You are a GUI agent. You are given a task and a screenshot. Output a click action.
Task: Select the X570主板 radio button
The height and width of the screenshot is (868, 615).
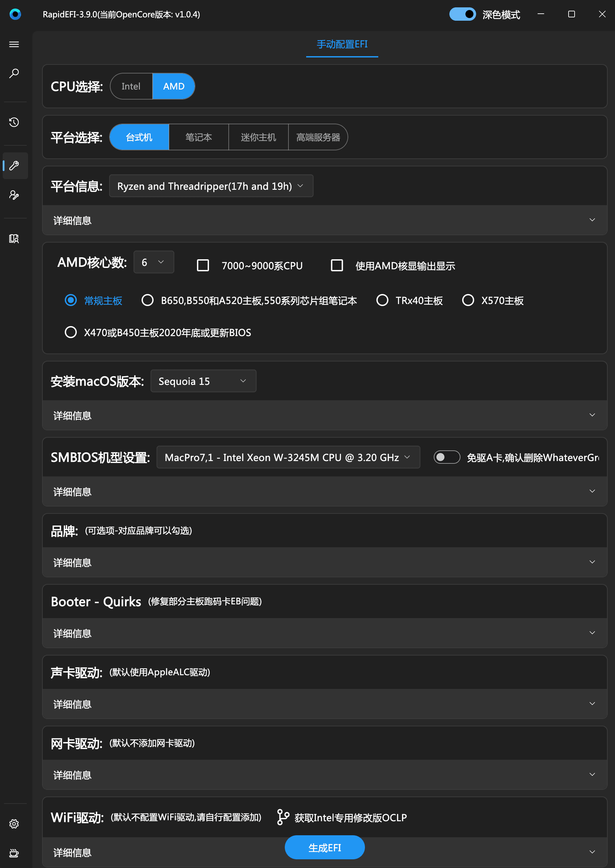click(468, 300)
